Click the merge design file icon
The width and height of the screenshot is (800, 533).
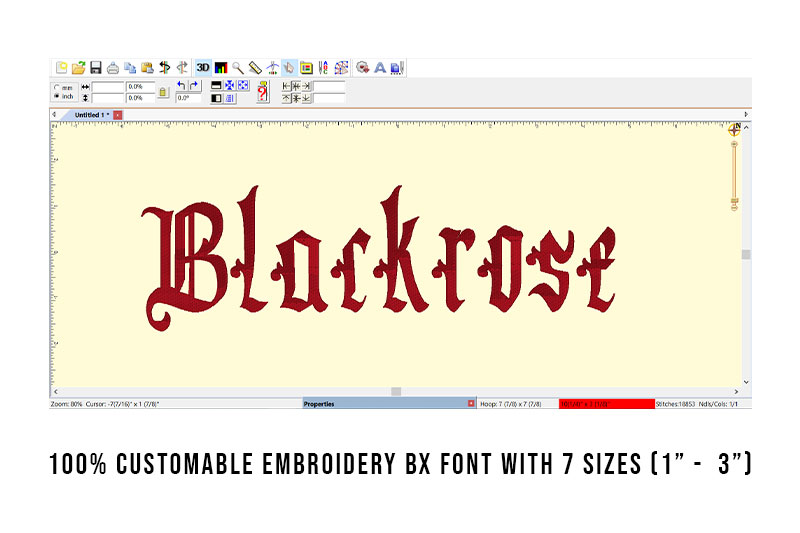(397, 67)
